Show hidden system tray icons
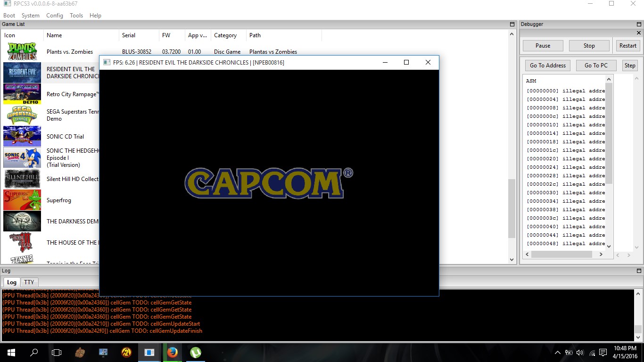This screenshot has height=362, width=644. (558, 353)
